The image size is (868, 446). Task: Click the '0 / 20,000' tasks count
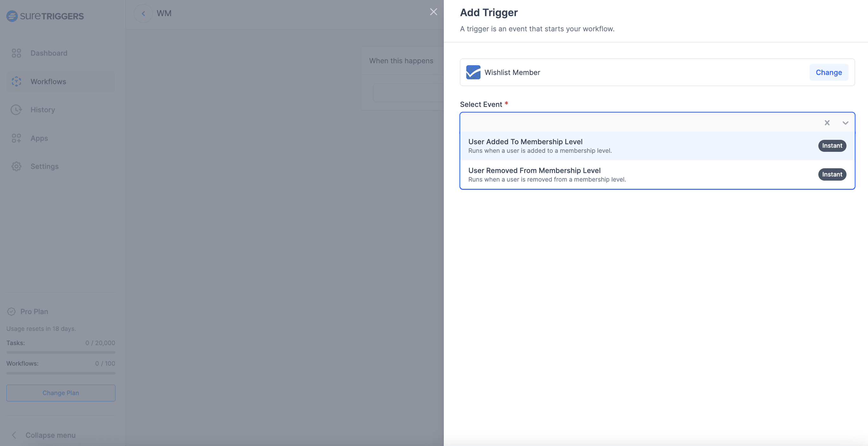[100, 343]
